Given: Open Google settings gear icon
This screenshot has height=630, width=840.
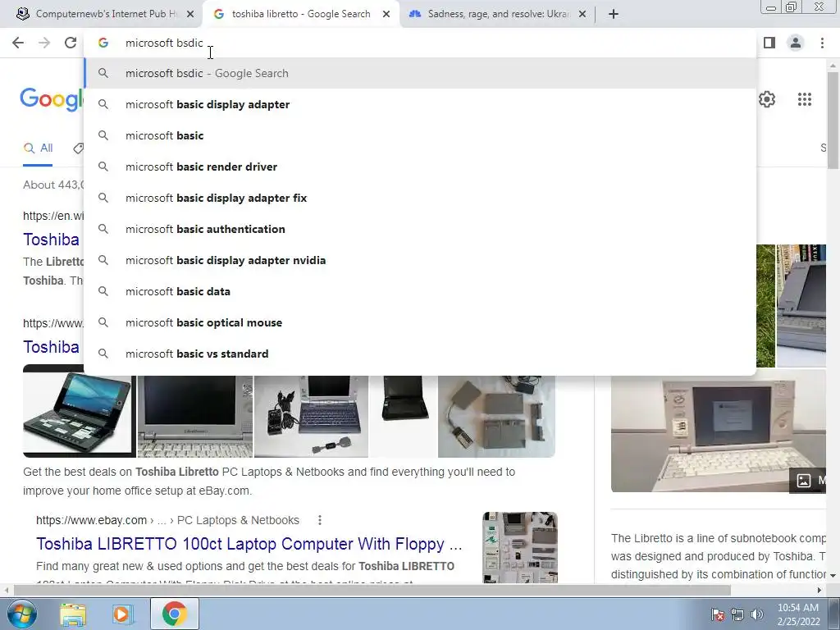Looking at the screenshot, I should point(767,99).
